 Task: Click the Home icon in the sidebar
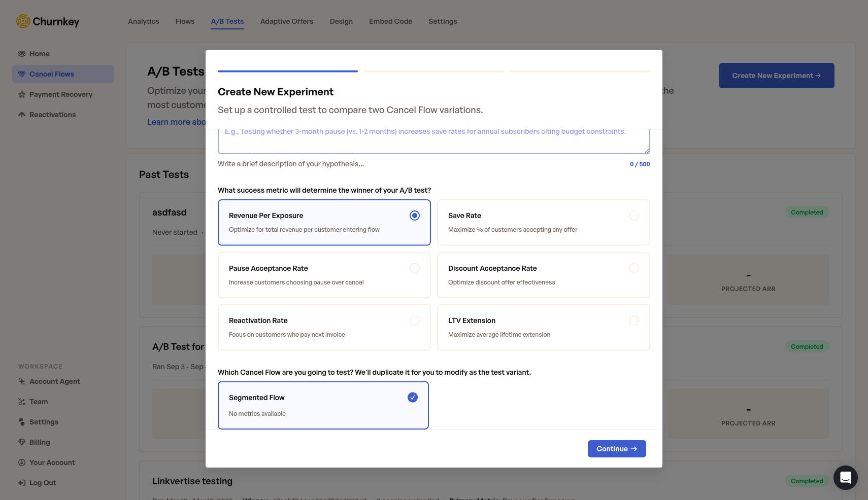point(21,54)
